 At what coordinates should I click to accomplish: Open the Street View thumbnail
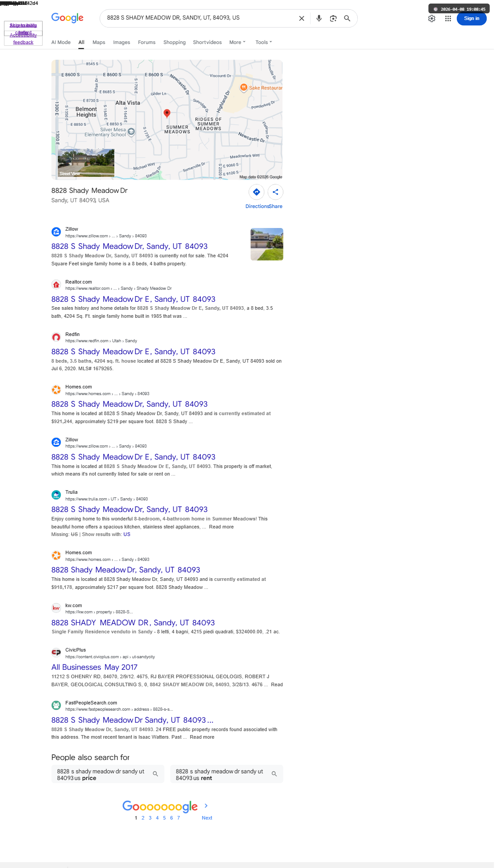tap(86, 163)
